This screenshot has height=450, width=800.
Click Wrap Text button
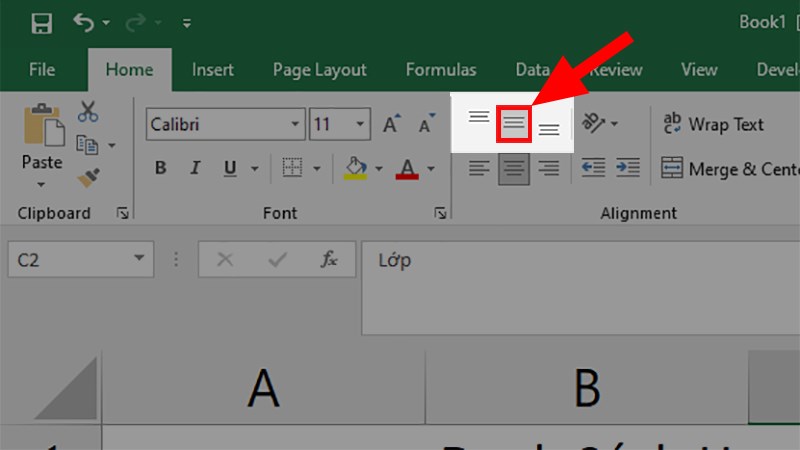pyautogui.click(x=713, y=124)
